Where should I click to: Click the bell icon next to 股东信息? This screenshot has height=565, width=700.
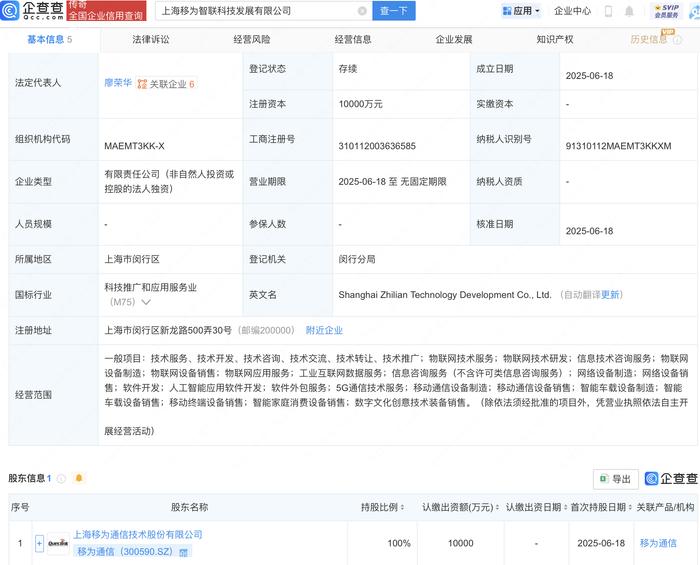pyautogui.click(x=79, y=478)
